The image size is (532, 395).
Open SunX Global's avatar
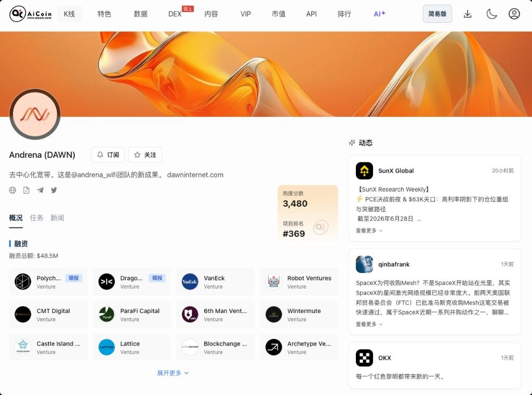[364, 171]
